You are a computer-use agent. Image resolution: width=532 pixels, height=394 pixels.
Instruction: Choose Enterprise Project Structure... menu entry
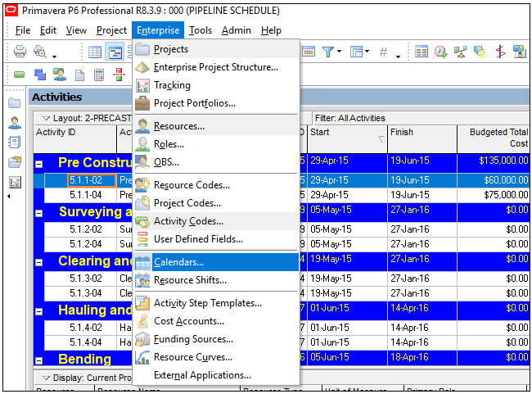click(x=216, y=67)
